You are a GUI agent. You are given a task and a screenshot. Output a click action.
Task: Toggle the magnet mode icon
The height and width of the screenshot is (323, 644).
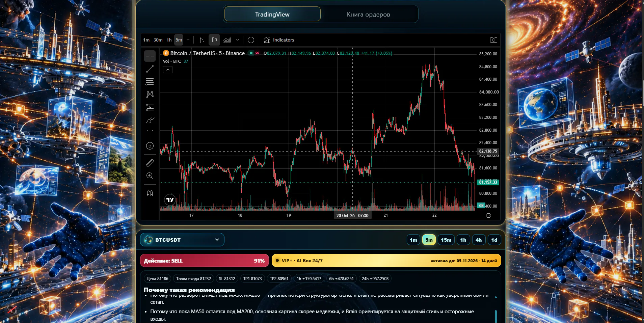click(150, 193)
